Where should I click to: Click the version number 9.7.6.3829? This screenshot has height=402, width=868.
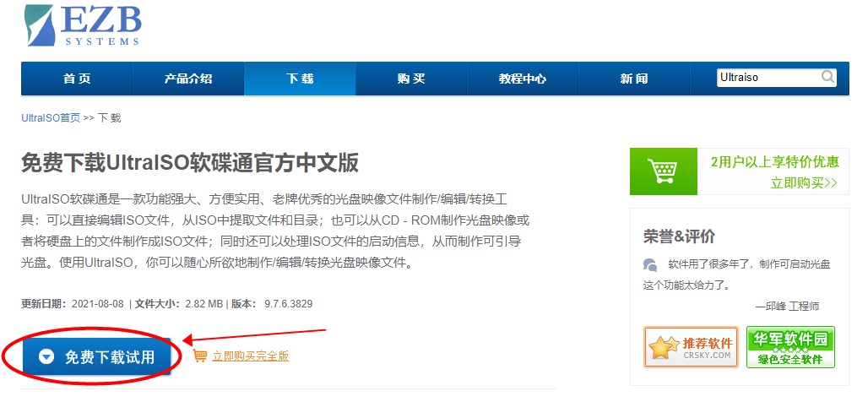[289, 303]
